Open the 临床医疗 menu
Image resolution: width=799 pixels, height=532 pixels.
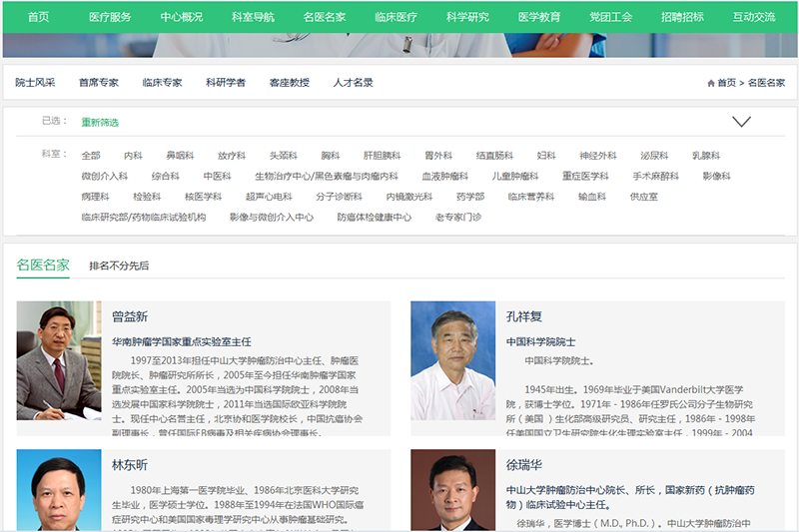[396, 17]
